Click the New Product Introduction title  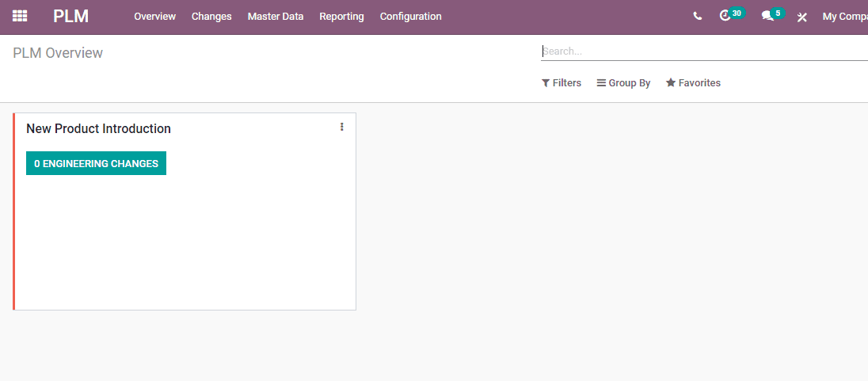pos(98,128)
